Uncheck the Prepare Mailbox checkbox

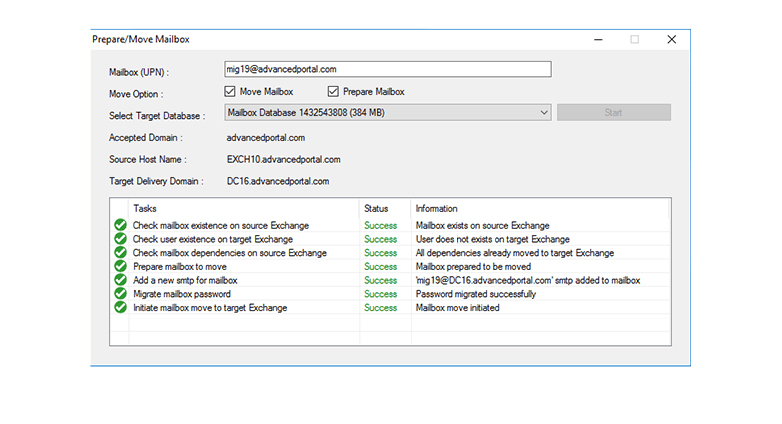[333, 91]
